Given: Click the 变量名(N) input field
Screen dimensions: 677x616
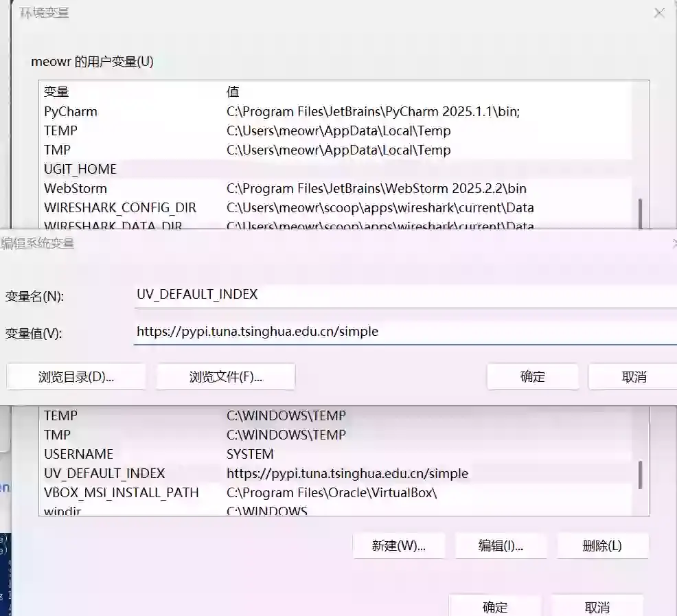Looking at the screenshot, I should (x=405, y=295).
